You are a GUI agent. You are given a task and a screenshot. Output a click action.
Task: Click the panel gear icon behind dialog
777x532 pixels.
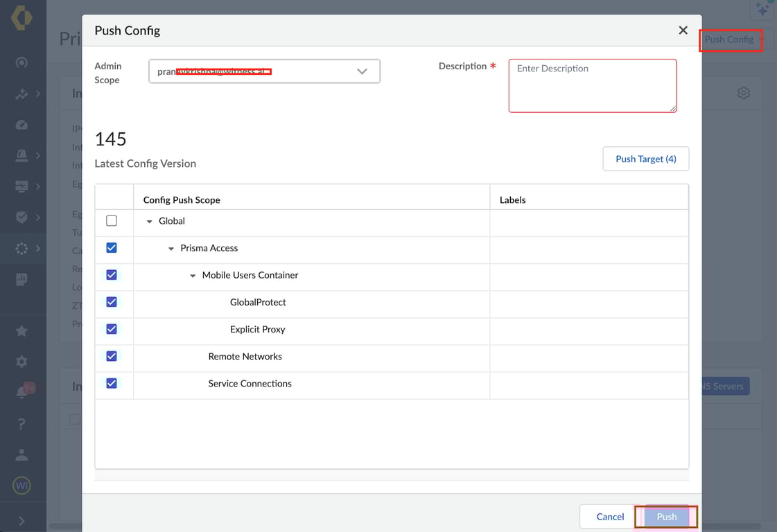tap(743, 93)
